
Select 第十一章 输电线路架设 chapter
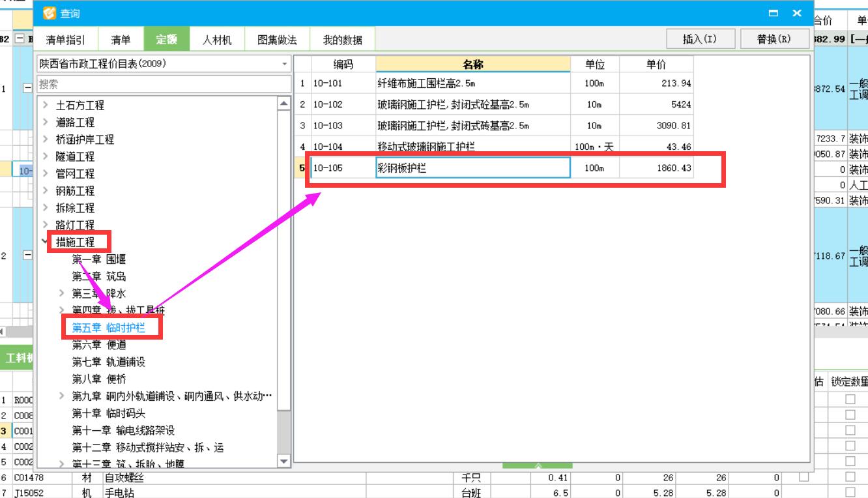pyautogui.click(x=123, y=430)
